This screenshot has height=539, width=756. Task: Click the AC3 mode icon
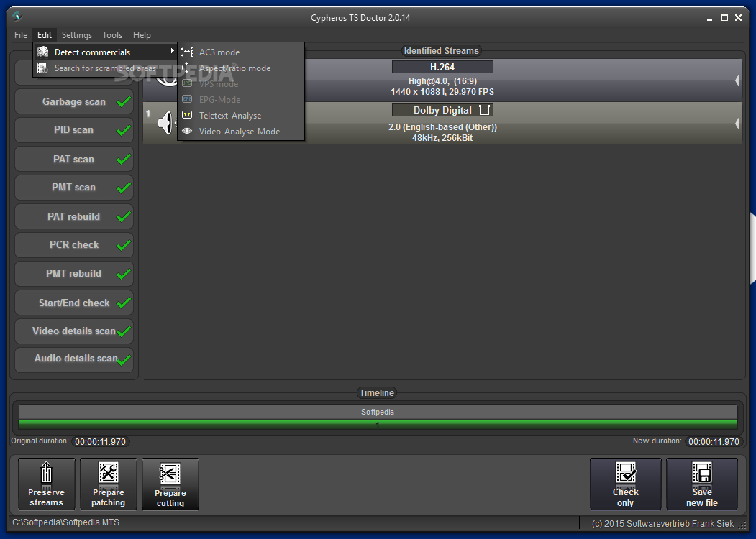click(x=187, y=52)
